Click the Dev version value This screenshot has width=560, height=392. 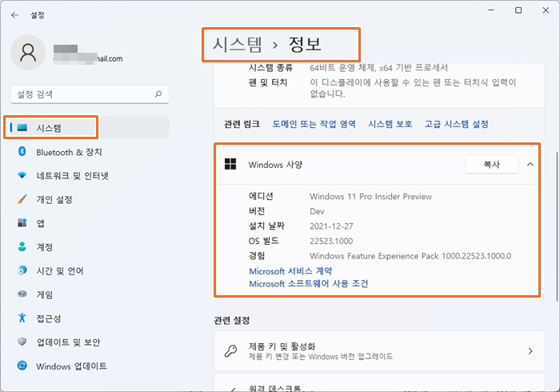(x=317, y=211)
